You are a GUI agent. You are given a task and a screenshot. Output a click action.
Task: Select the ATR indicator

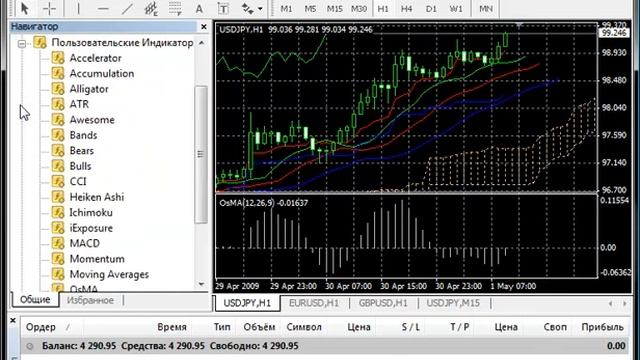[x=79, y=104]
